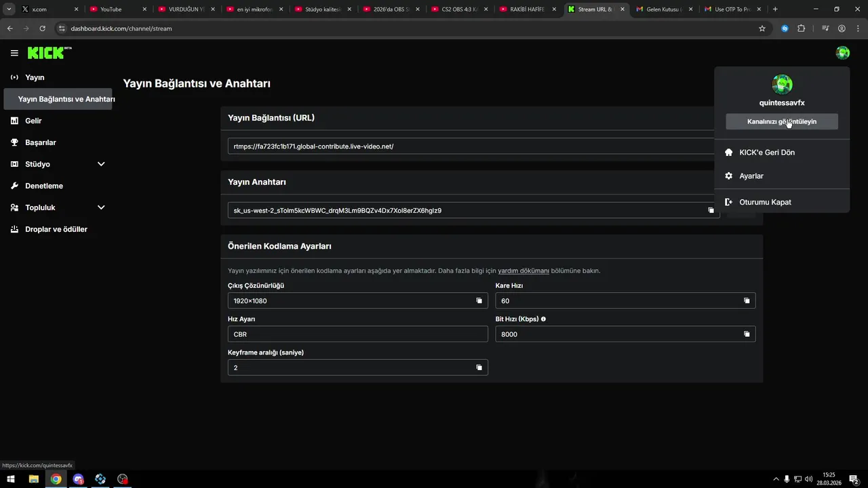Screen dimensions: 868x488
Task: Click the stream URL input field
Action: tap(468, 146)
